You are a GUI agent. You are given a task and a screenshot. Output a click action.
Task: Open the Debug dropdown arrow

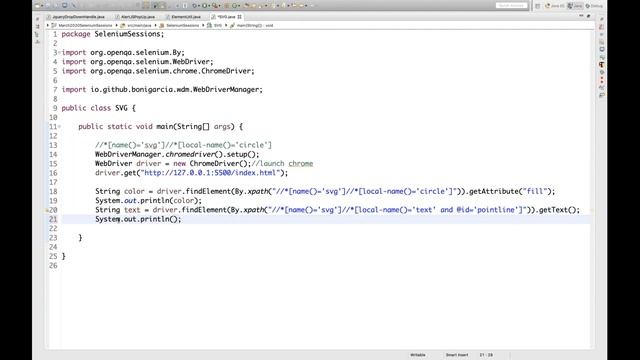coord(199,6)
